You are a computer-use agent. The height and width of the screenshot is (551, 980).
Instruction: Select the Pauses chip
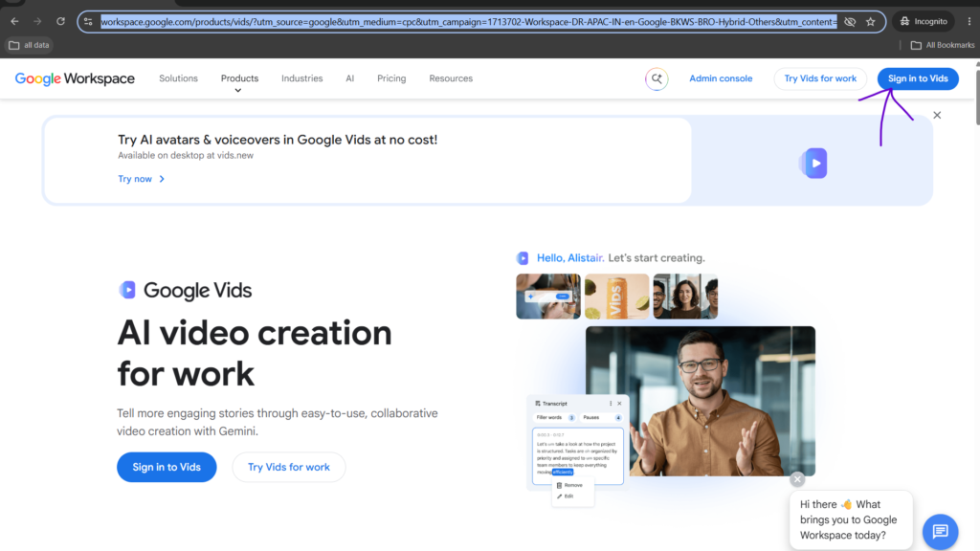coord(601,417)
